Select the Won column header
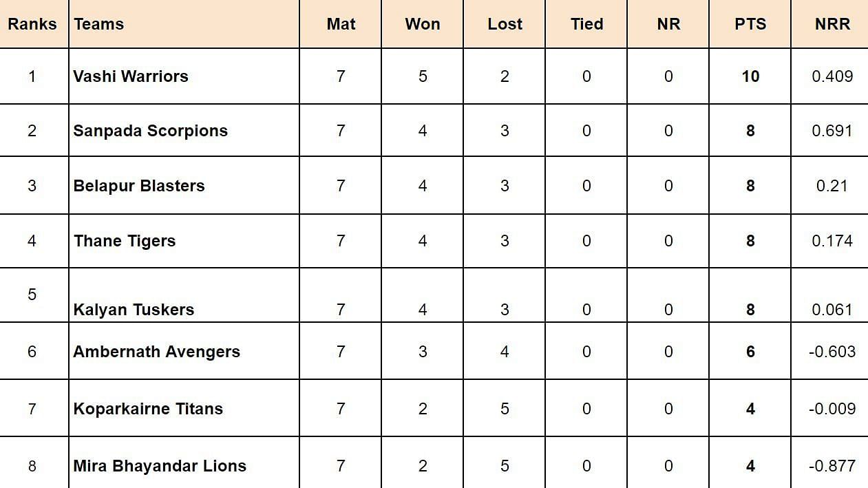 pyautogui.click(x=423, y=24)
